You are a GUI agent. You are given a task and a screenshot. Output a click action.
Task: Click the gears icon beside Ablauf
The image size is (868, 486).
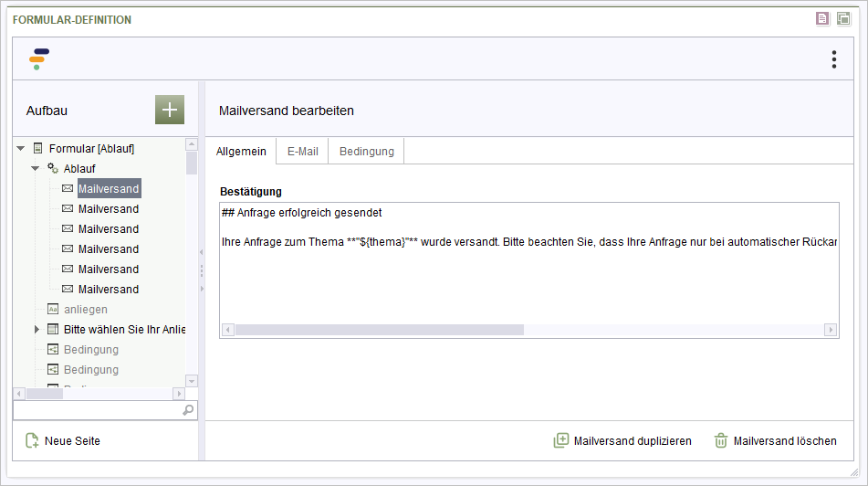pos(53,168)
